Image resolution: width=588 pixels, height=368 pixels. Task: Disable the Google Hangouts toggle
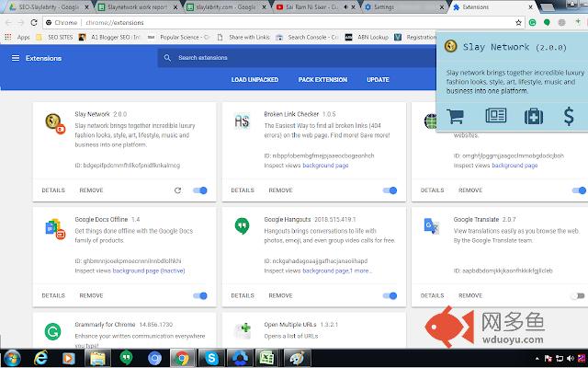(x=390, y=296)
